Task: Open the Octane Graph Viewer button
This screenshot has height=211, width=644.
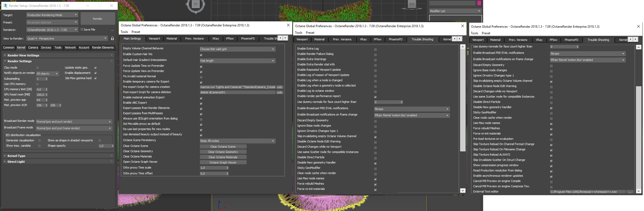Action: [x=223, y=162]
